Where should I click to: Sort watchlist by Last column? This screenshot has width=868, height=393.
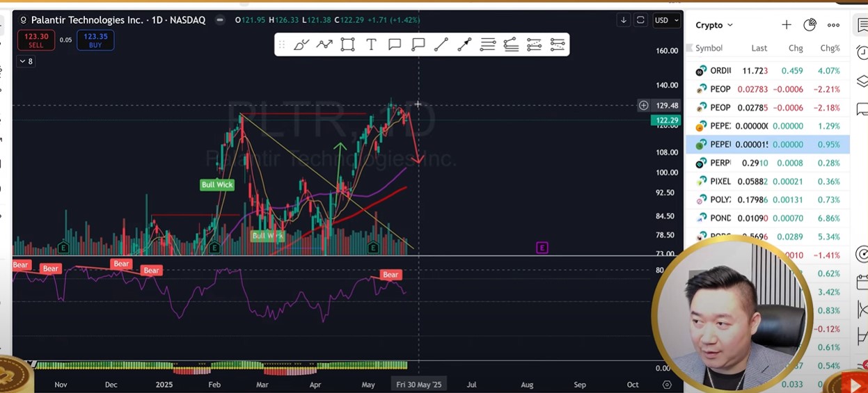coord(759,48)
